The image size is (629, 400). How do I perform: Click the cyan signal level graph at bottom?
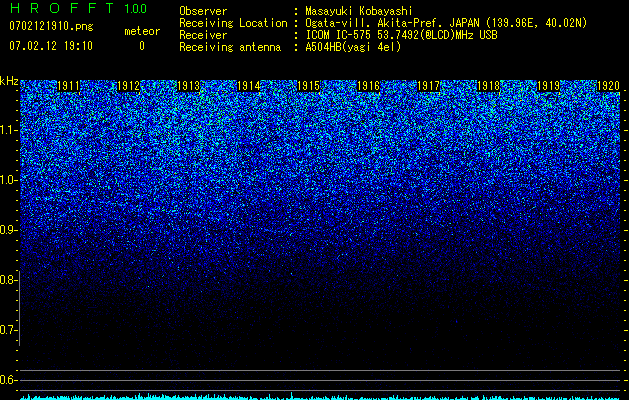(320, 396)
